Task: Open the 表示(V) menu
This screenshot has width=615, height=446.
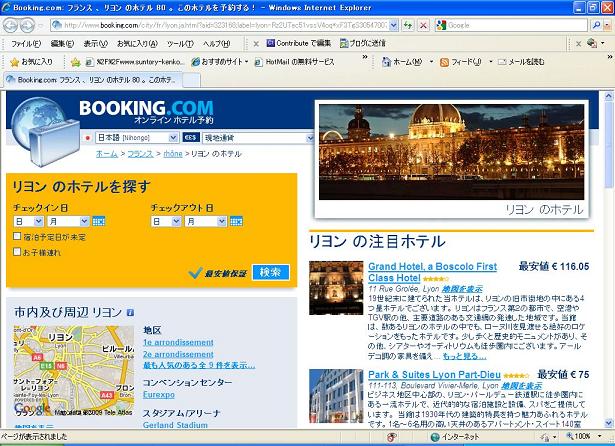Action: tap(96, 44)
